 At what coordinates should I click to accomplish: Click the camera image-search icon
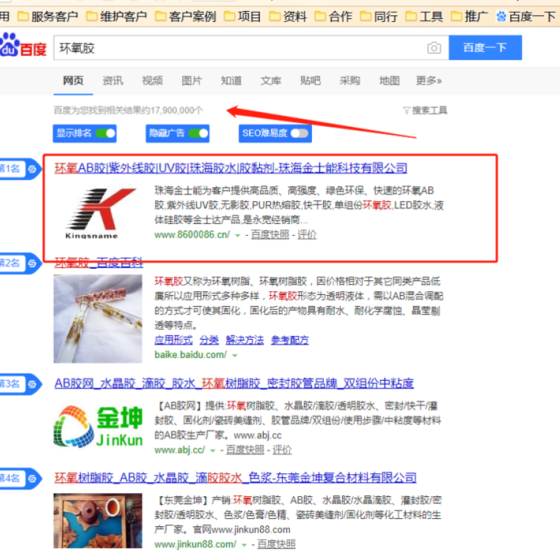[434, 48]
